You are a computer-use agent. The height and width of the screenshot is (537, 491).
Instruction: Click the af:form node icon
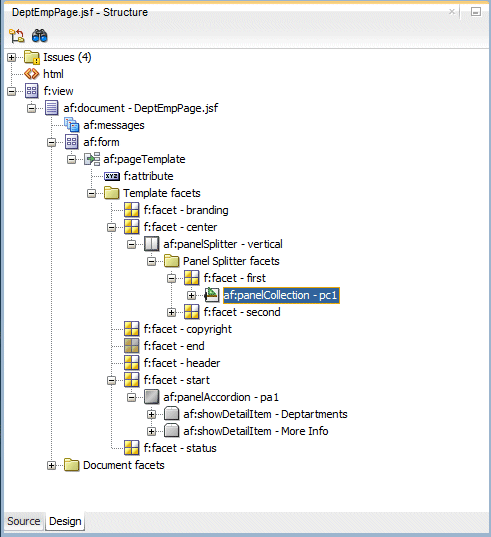pyautogui.click(x=72, y=142)
